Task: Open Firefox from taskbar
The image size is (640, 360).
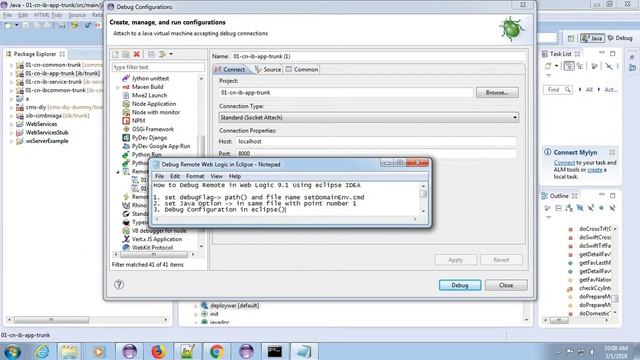Action: (x=158, y=351)
